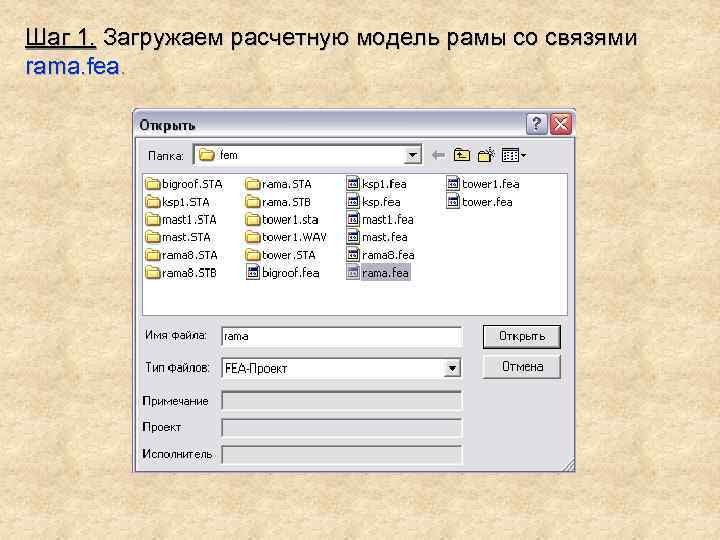Select the bigroof.STA folder icon
Viewport: 720px width, 540px height.
(x=152, y=184)
